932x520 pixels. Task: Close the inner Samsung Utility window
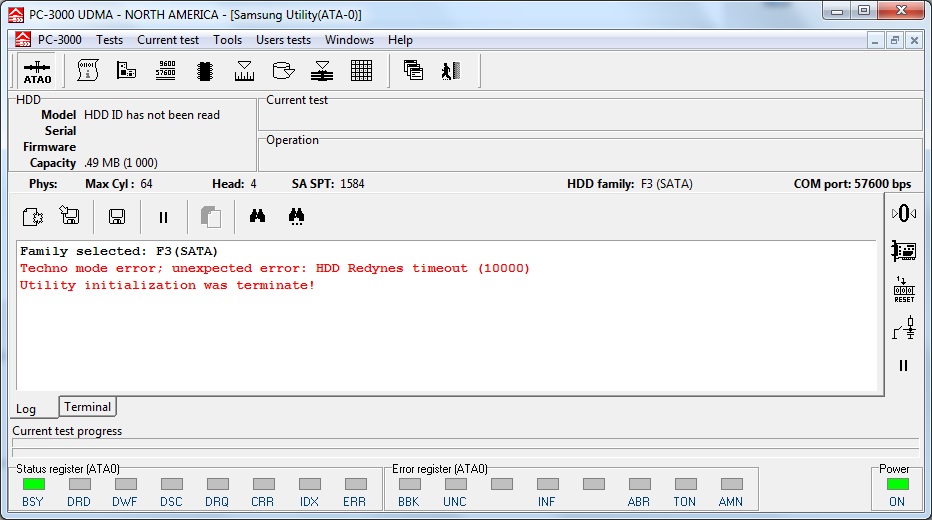914,40
